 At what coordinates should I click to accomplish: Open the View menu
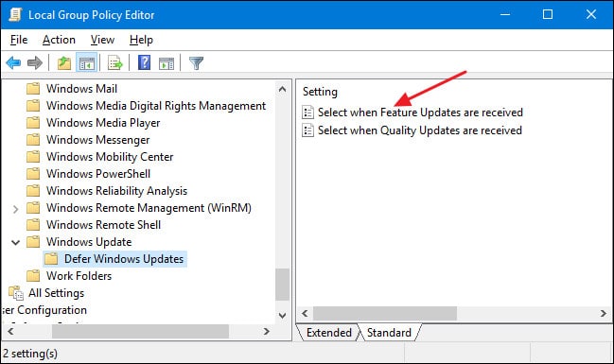tap(102, 40)
